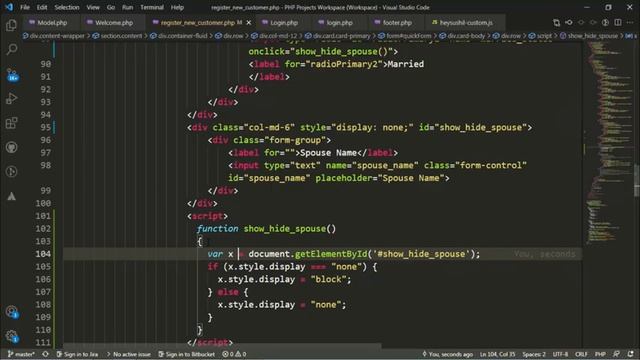The width and height of the screenshot is (640, 360).
Task: Open the Go menu
Action: [111, 7]
